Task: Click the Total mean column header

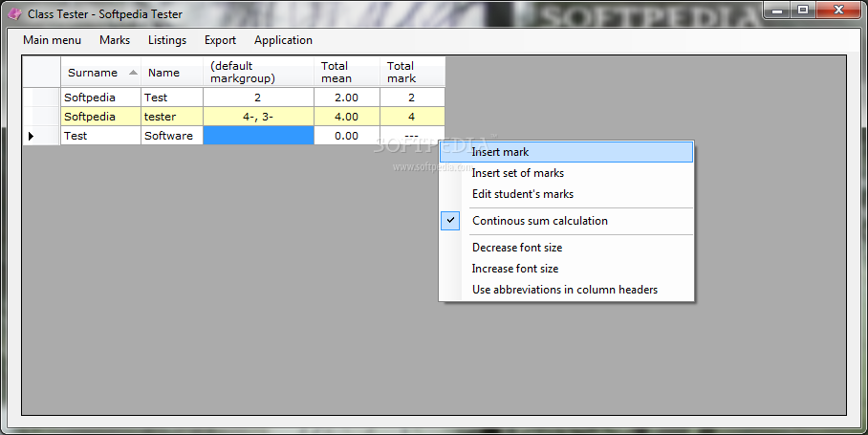Action: (x=347, y=72)
